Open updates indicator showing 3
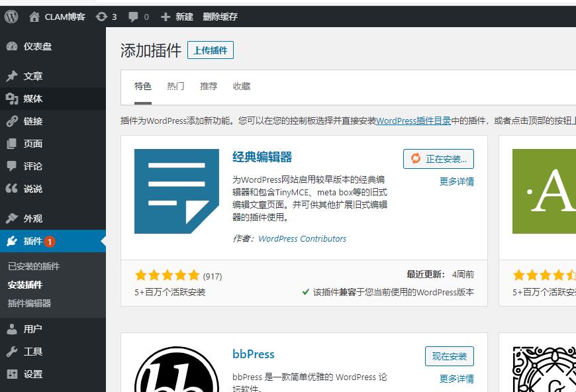Screen dimensions: 576x392 pos(106,17)
